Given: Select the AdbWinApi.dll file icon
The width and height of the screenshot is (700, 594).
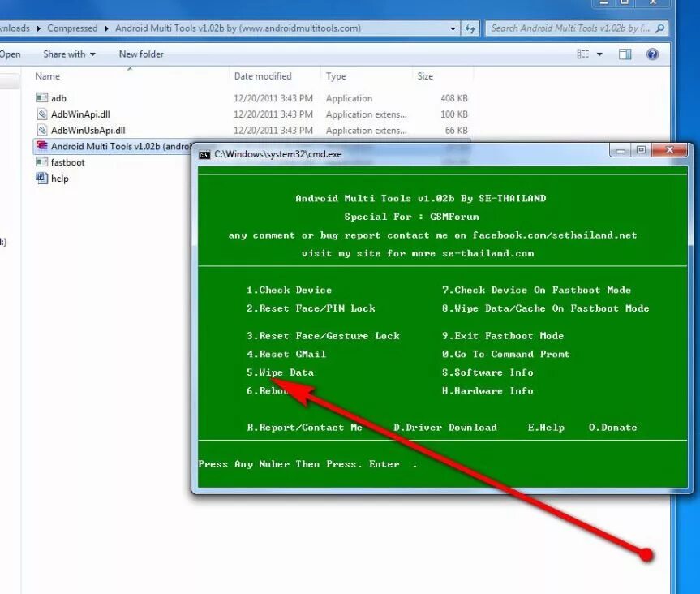Looking at the screenshot, I should click(x=42, y=114).
